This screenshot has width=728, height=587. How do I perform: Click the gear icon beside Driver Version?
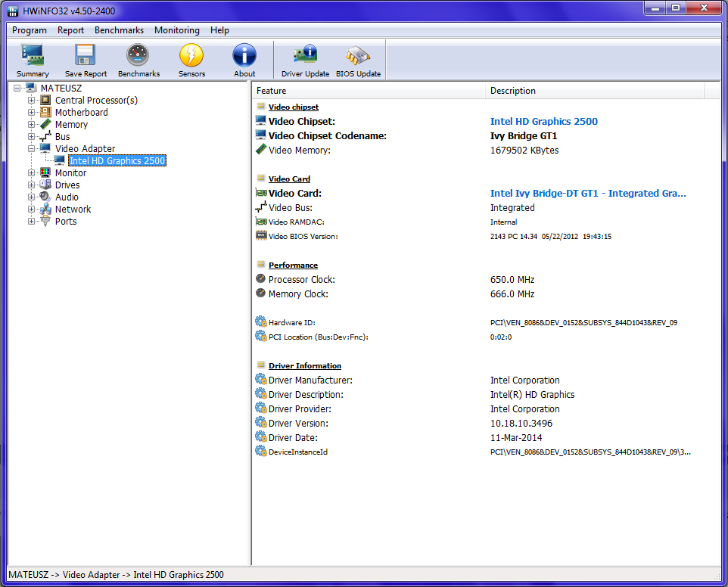(x=261, y=422)
